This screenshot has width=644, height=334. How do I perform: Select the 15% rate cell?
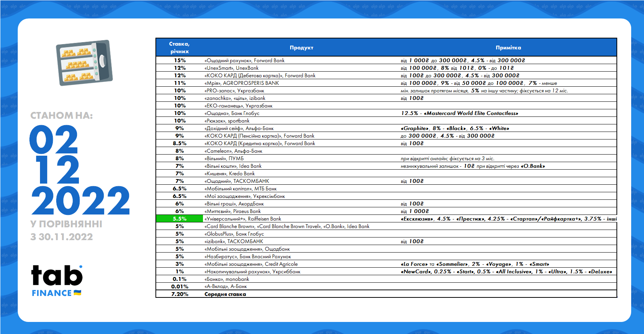click(x=180, y=60)
